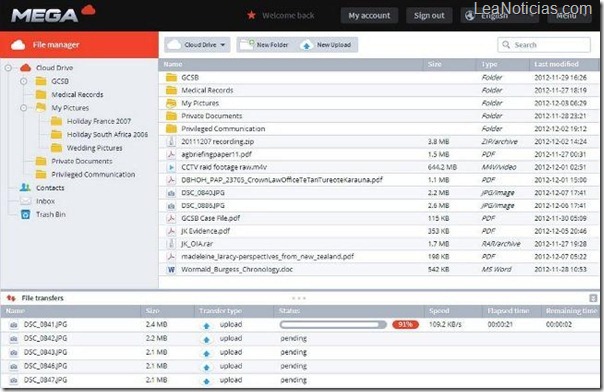Open the Cloud Drive dropdown
604x392 pixels.
pyautogui.click(x=197, y=45)
